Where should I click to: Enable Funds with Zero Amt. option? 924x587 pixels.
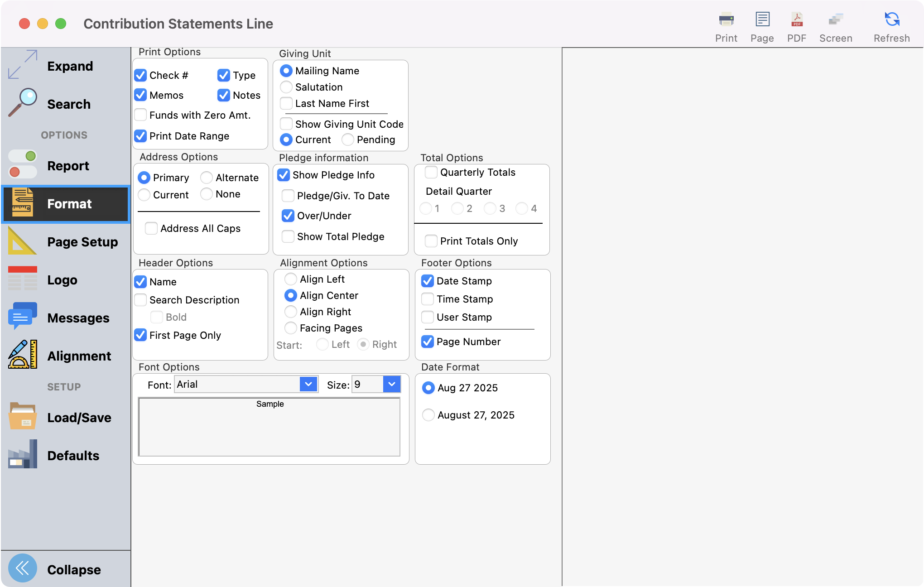pos(140,115)
